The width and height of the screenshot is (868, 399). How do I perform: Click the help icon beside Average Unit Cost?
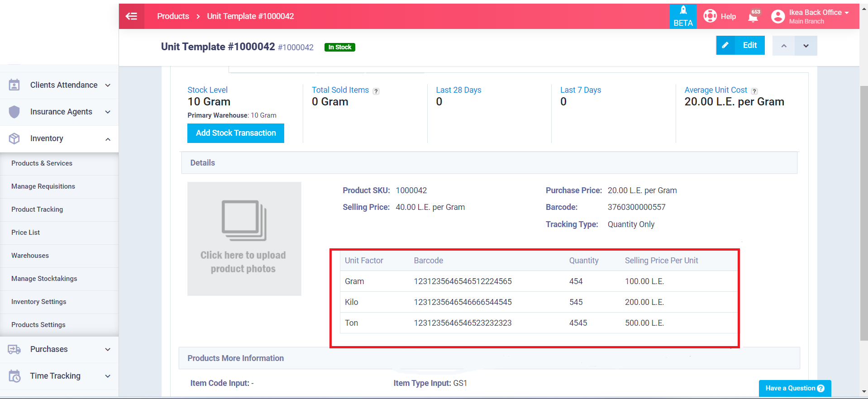(x=754, y=91)
